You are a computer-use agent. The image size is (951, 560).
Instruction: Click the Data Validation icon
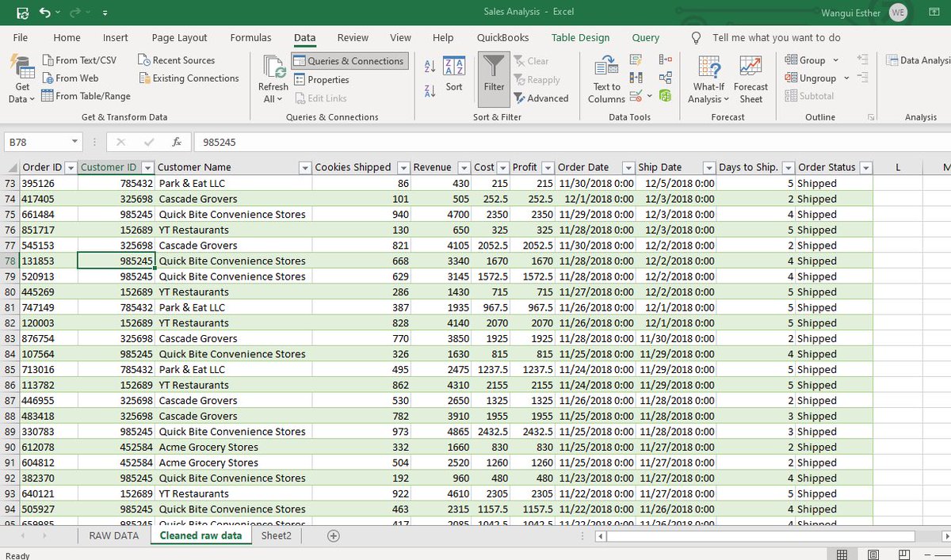tap(636, 97)
